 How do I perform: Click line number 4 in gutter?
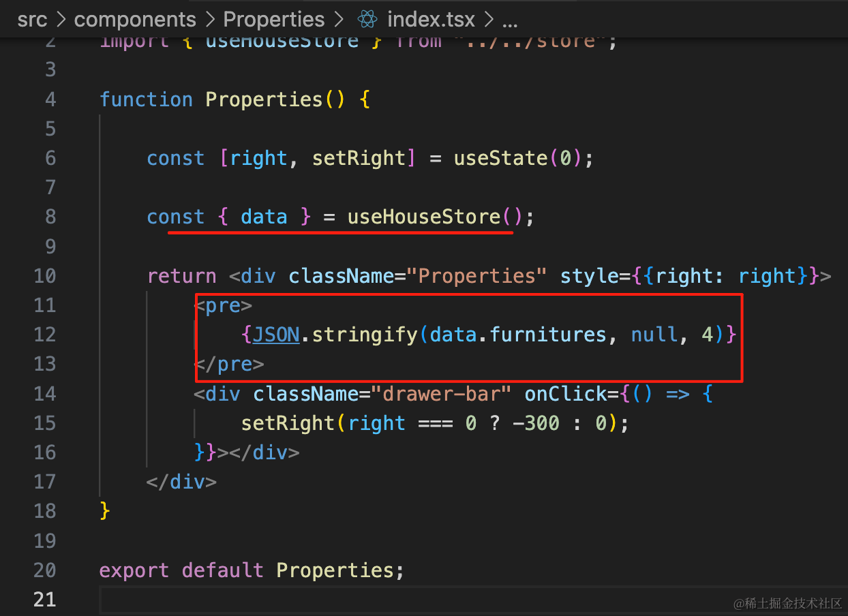[x=50, y=99]
